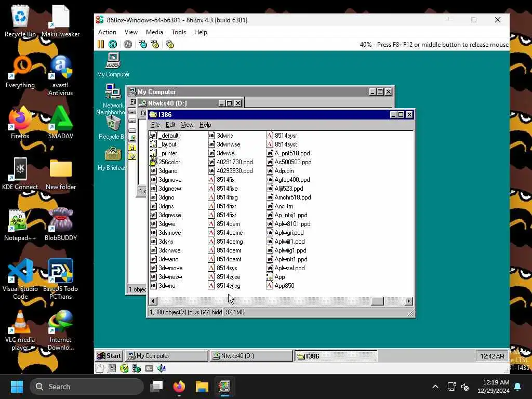The height and width of the screenshot is (399, 532).
Task: Select the 8514oem file name
Action: [x=228, y=223]
